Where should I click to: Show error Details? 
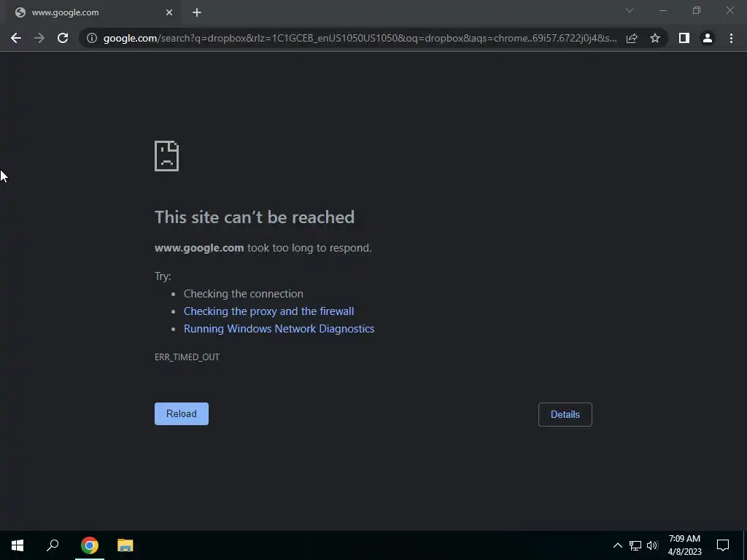[x=565, y=414]
